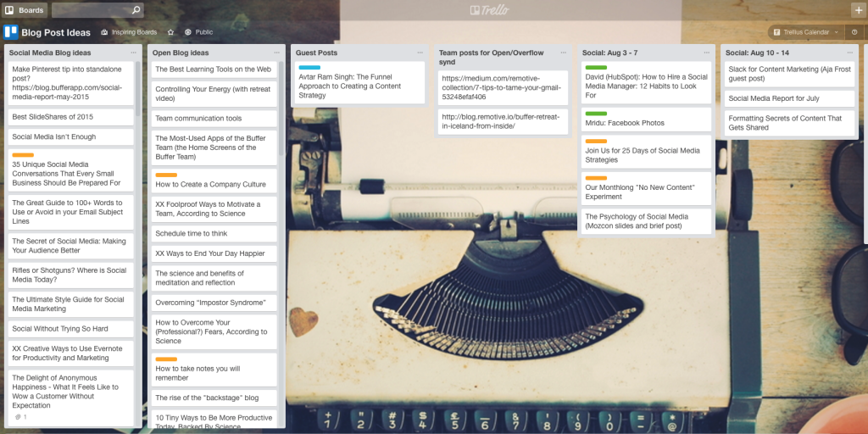868x434 pixels.
Task: Click the plus create button
Action: (x=859, y=10)
